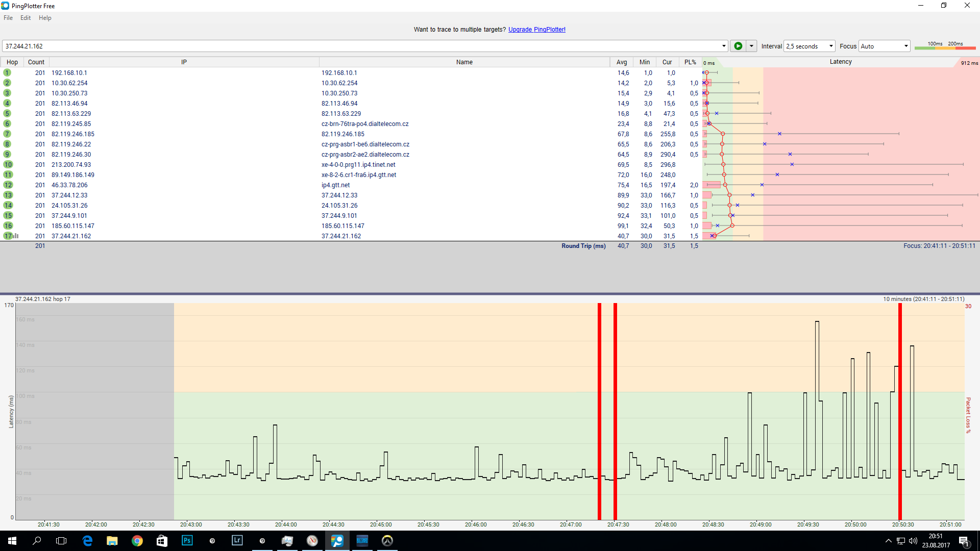Open dropdown arrow next to trace button

[751, 46]
